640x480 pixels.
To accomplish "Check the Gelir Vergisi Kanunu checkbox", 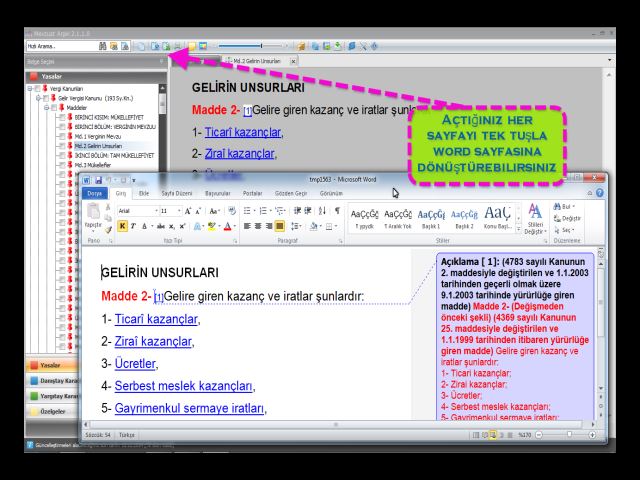I will pos(46,98).
